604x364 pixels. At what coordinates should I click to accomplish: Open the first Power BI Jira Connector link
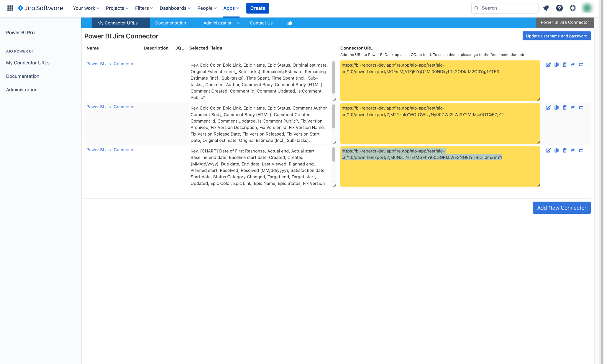click(x=110, y=64)
